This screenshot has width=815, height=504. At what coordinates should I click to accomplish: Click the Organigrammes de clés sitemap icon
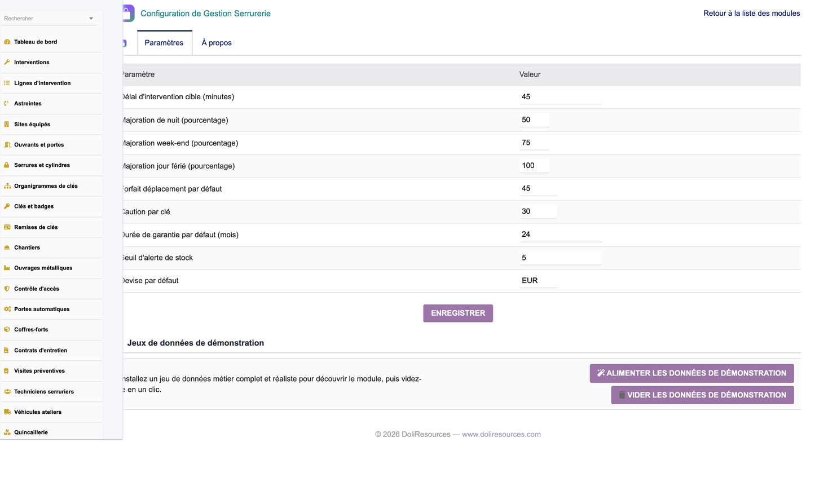(7, 185)
